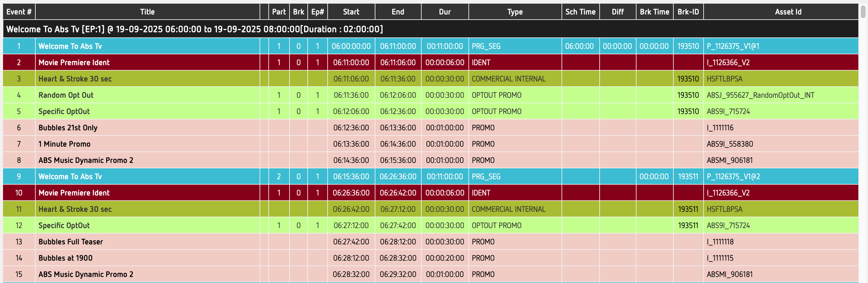Click the Type column header
Screen dimensions: 868x283
[x=514, y=12]
